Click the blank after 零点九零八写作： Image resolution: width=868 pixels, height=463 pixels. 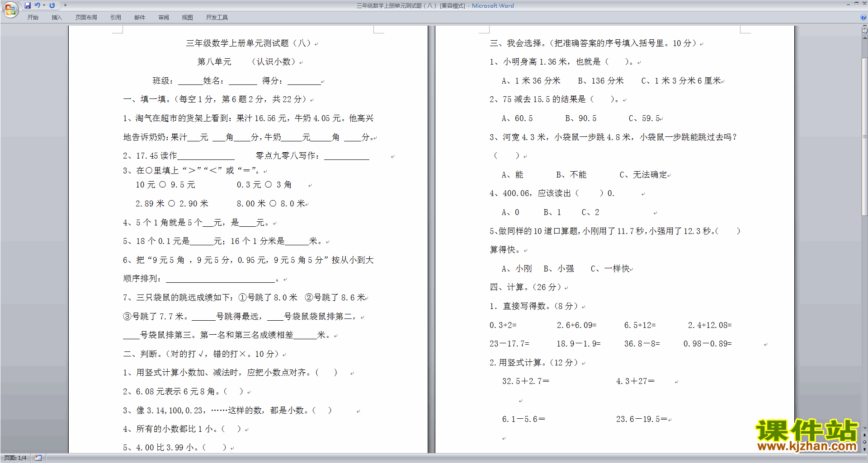point(347,156)
